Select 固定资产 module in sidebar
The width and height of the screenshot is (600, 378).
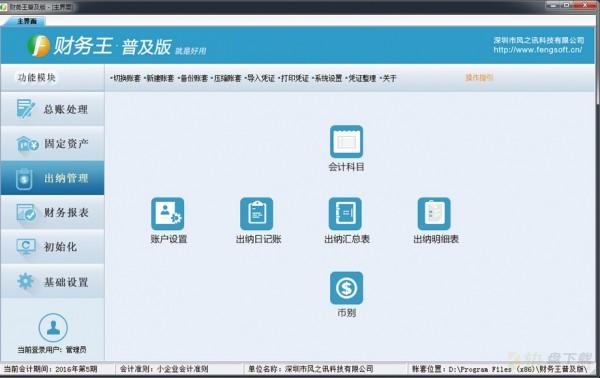pyautogui.click(x=52, y=143)
